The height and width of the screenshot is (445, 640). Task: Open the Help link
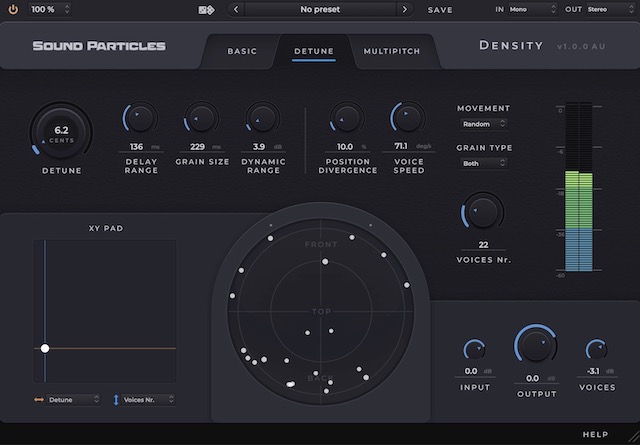click(595, 435)
